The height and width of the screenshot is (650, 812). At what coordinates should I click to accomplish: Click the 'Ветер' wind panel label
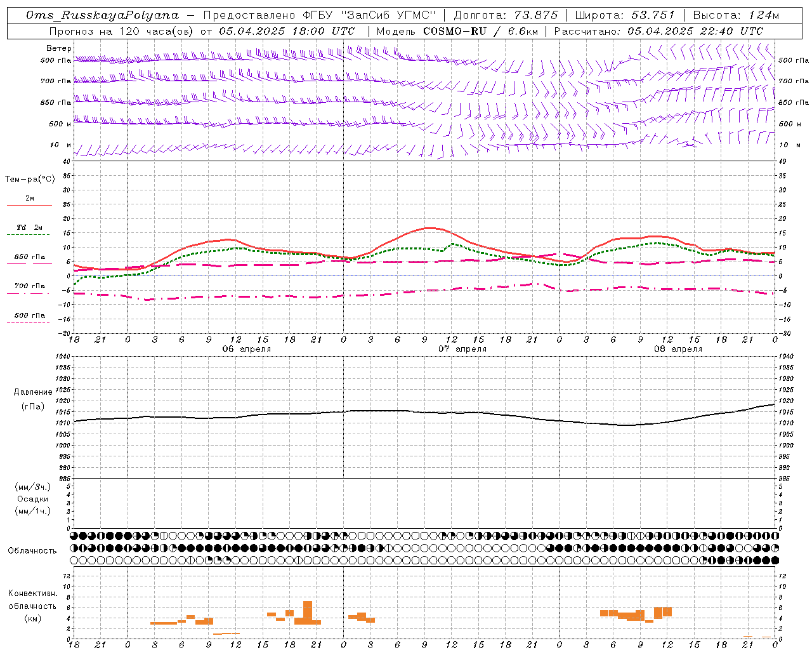(59, 48)
